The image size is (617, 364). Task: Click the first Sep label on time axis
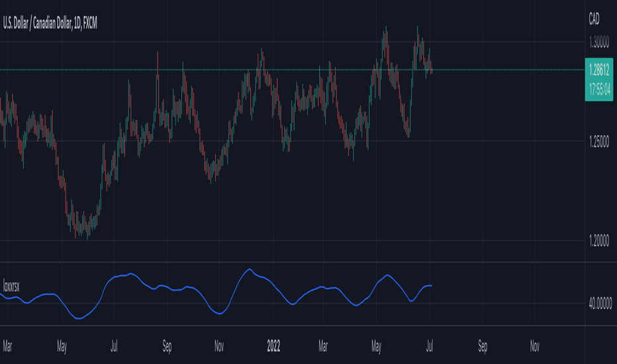(x=167, y=346)
